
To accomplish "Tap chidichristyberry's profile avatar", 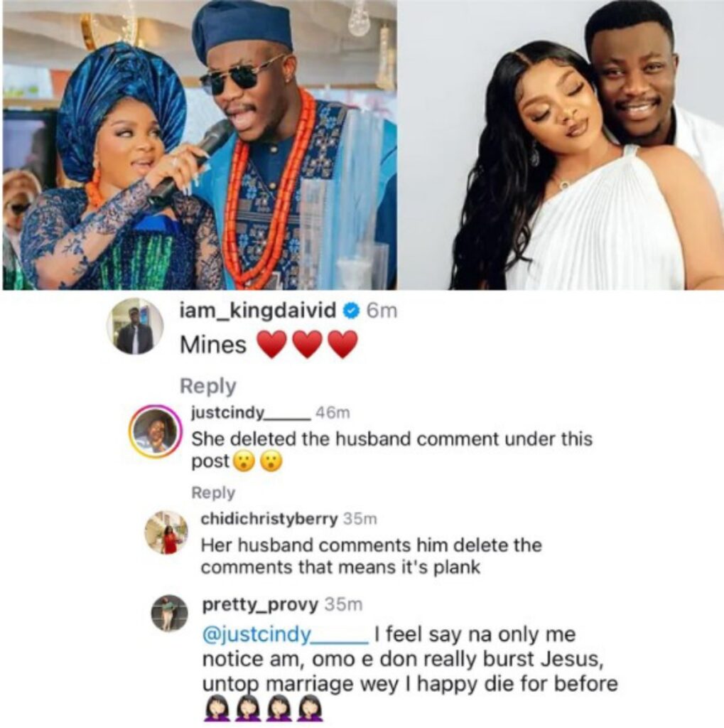I will (166, 532).
